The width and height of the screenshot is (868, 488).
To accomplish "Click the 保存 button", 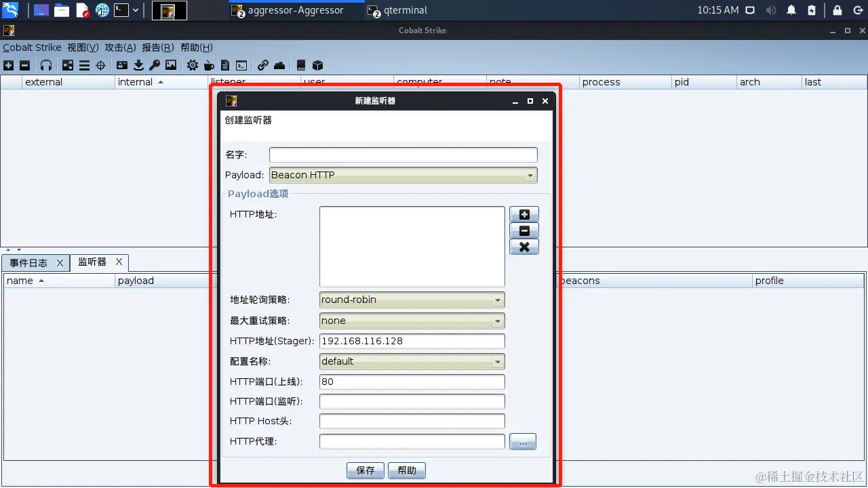I will pyautogui.click(x=366, y=470).
